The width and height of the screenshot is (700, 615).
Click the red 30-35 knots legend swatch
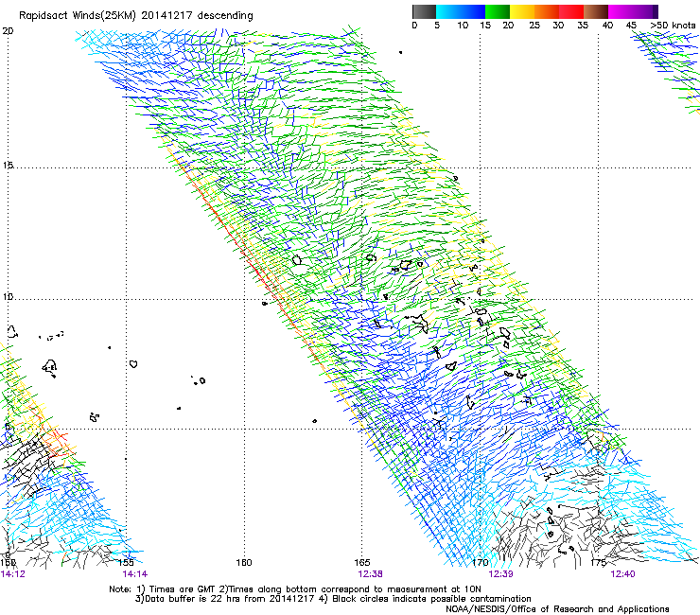tap(571, 11)
